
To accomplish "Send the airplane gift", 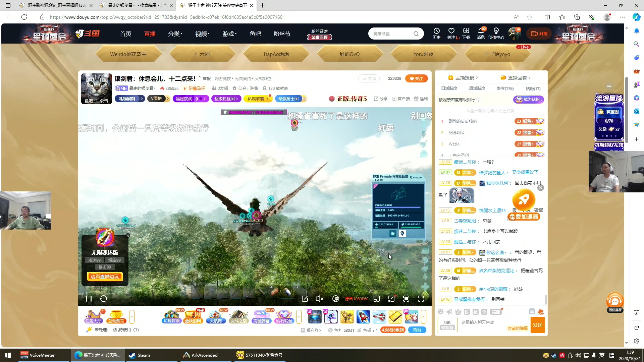I will pyautogui.click(x=379, y=316).
